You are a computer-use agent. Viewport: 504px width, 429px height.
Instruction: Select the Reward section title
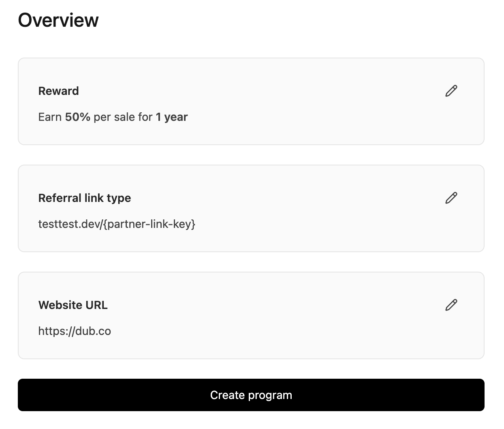(58, 91)
